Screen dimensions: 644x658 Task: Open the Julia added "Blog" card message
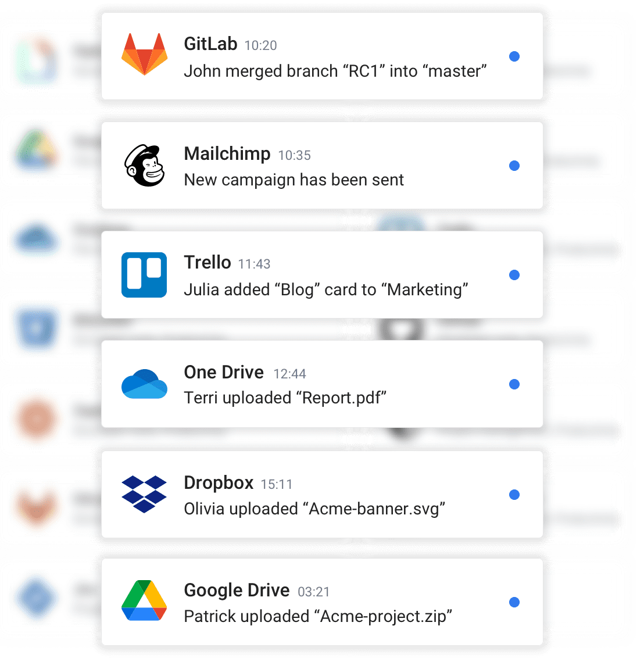coord(326,289)
